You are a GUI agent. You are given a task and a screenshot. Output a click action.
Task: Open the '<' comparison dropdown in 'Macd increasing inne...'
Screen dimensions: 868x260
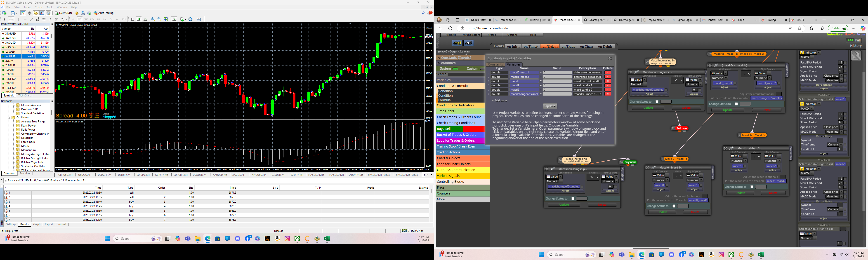(677, 80)
